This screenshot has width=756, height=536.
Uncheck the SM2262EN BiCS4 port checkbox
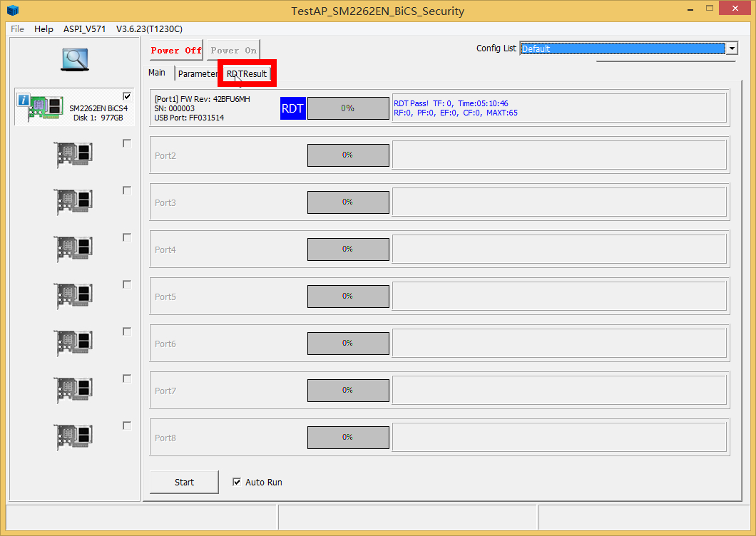(x=127, y=96)
